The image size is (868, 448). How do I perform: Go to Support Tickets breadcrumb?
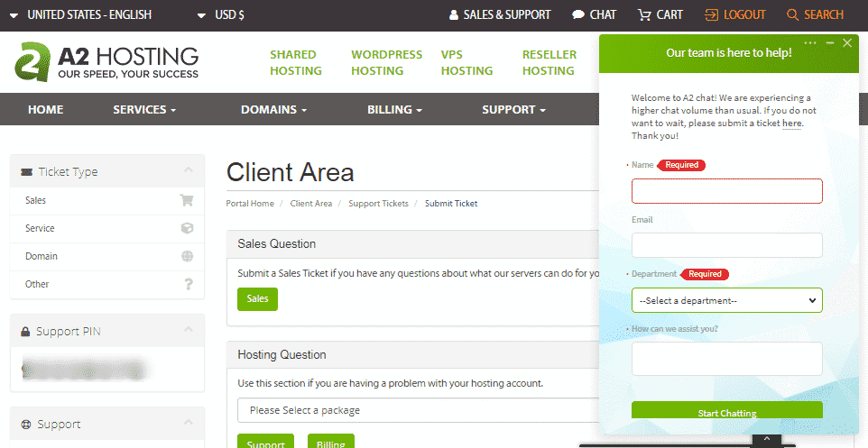[x=378, y=204]
